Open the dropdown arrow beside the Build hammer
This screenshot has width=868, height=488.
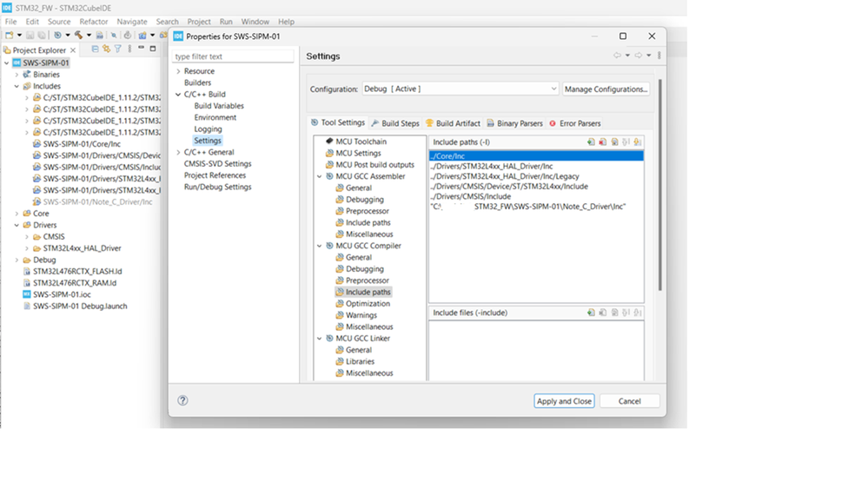(89, 35)
